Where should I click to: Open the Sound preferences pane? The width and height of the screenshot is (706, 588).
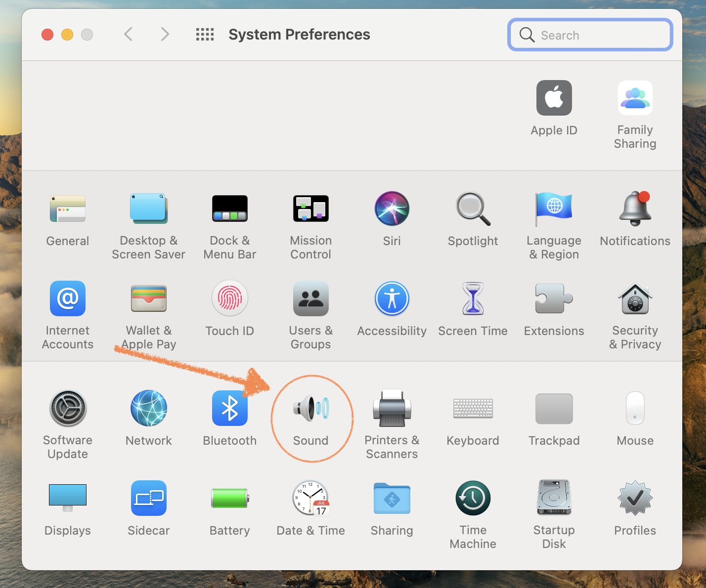tap(311, 409)
